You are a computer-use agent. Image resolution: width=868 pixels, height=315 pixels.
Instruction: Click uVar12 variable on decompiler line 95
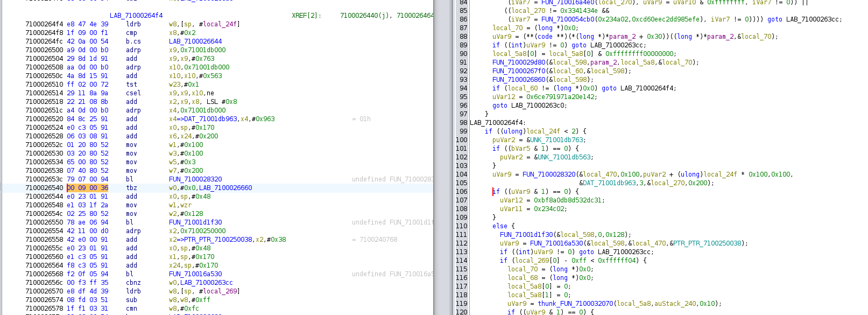[x=504, y=97]
